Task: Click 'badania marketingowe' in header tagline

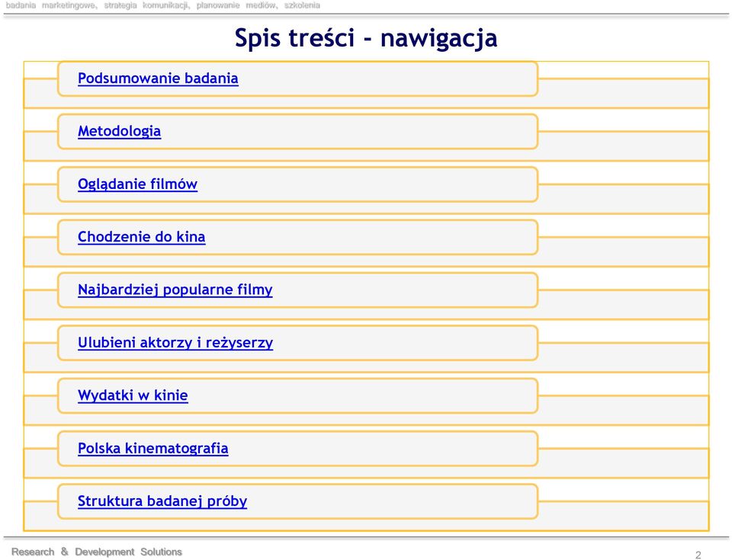Action: point(51,5)
